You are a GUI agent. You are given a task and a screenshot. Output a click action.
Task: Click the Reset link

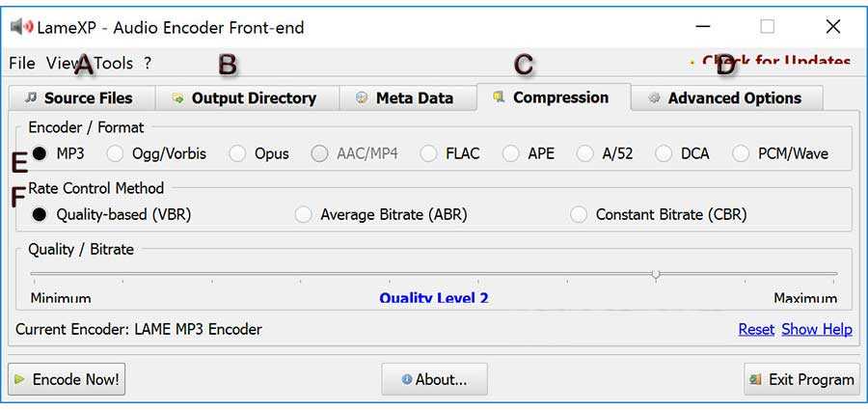tap(756, 329)
